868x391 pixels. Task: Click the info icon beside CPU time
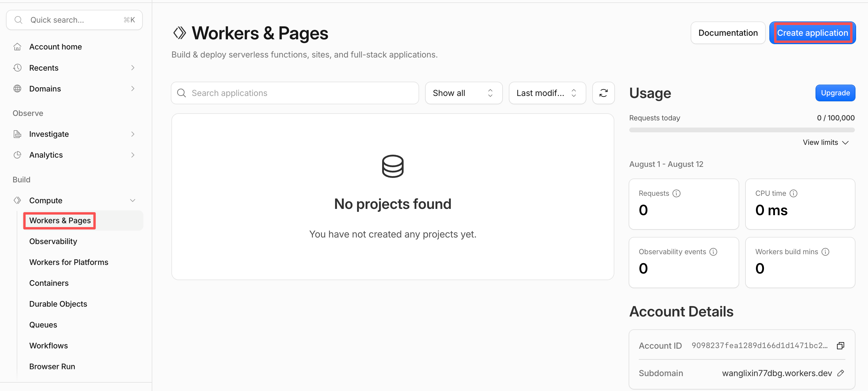point(793,193)
